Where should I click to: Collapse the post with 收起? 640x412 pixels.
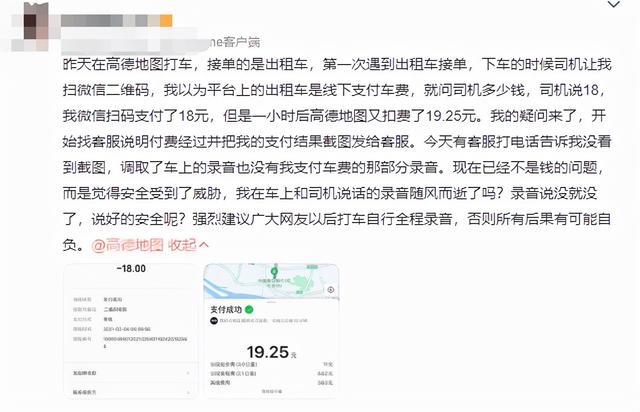(x=189, y=245)
